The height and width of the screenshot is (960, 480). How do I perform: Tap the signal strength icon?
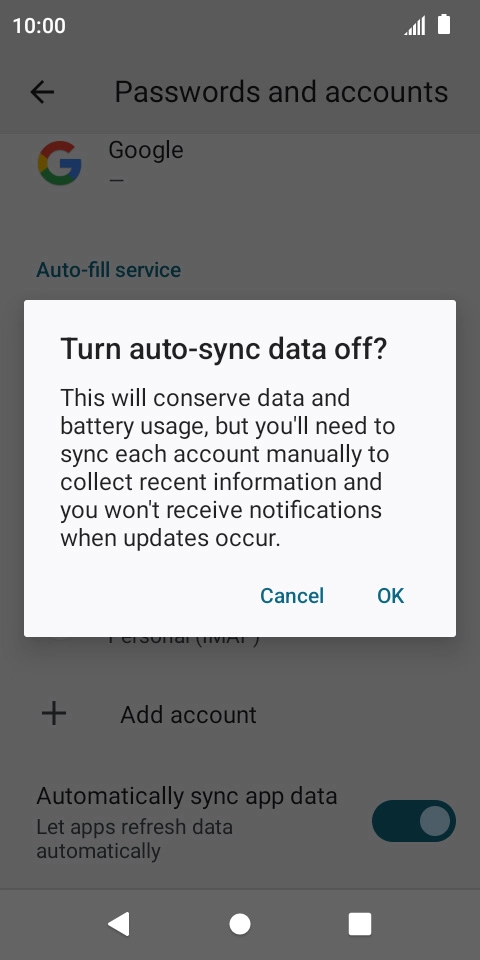414,26
